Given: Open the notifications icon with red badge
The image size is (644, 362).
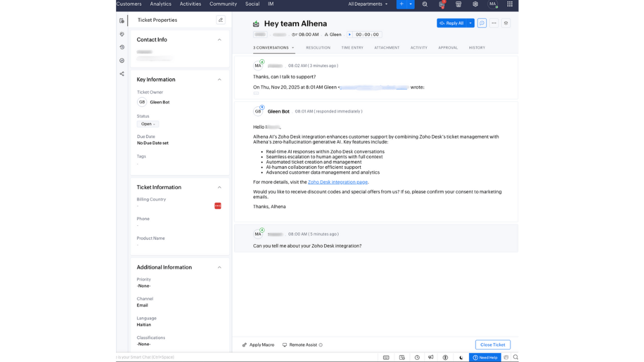Looking at the screenshot, I should 442,4.
